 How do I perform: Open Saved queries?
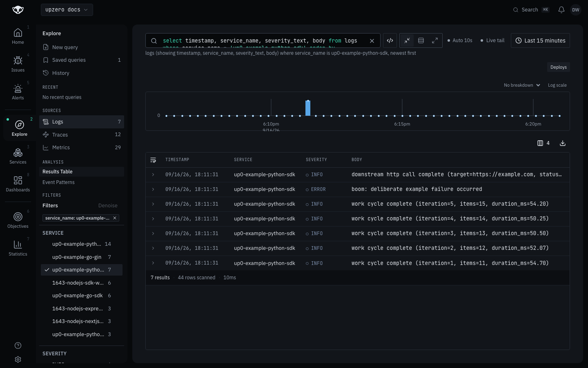(82, 60)
